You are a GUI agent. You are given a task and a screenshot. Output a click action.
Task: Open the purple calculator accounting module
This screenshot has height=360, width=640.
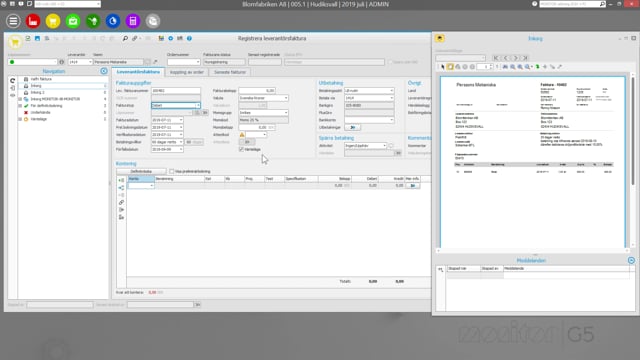[x=133, y=21]
